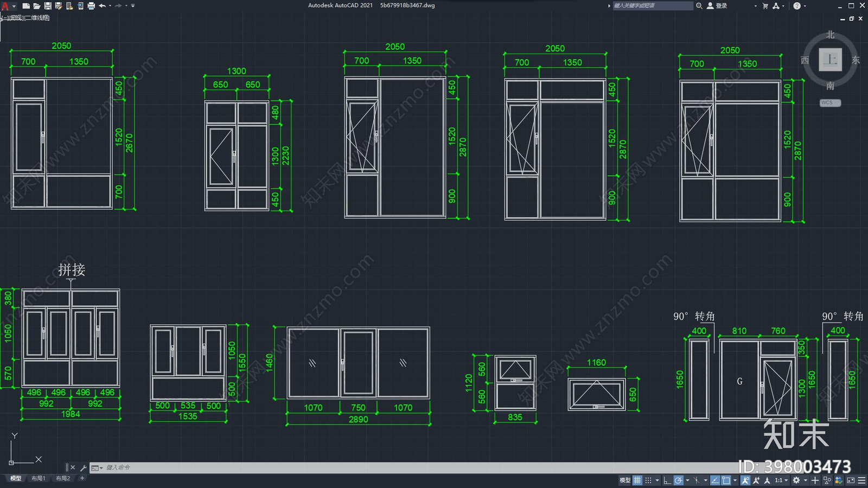The image size is (868, 488).
Task: Toggle 2D object snap icon
Action: pyautogui.click(x=726, y=480)
